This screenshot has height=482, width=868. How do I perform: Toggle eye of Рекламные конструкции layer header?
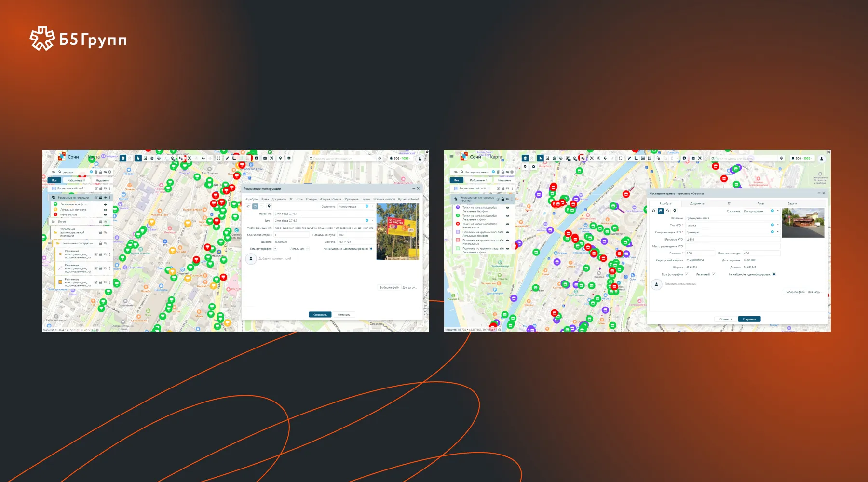(x=105, y=197)
